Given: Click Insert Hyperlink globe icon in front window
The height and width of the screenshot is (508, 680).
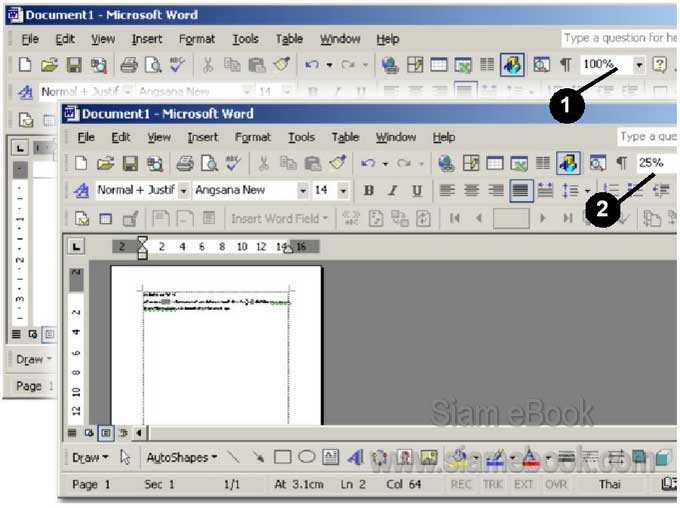Looking at the screenshot, I should (x=446, y=164).
